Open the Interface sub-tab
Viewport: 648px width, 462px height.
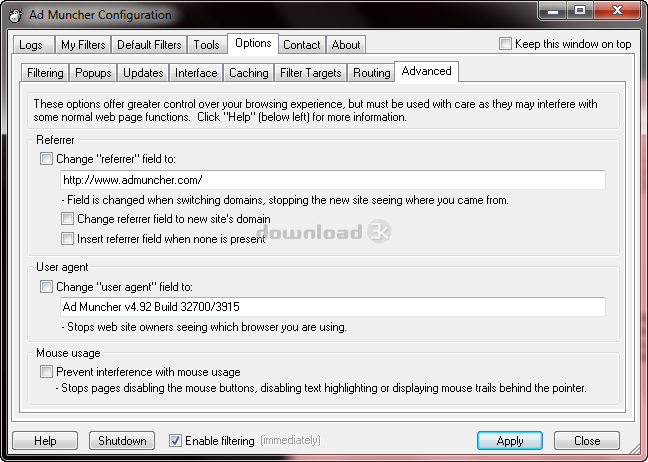pos(196,73)
